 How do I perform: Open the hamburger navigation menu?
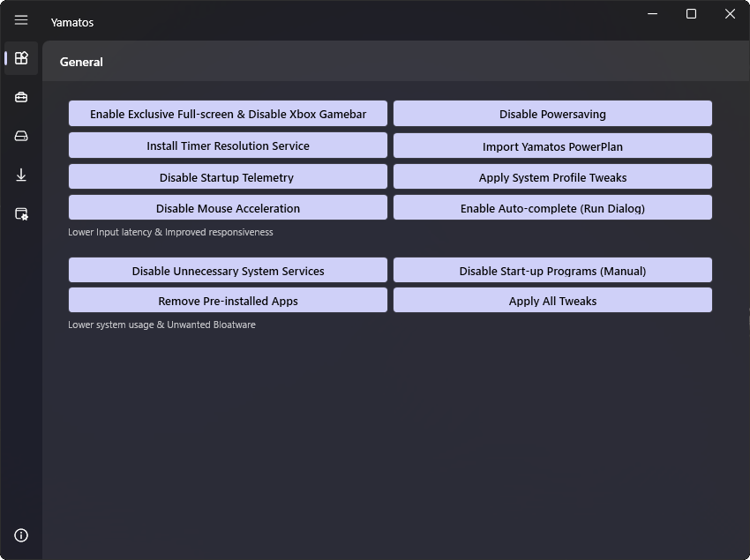pos(21,19)
